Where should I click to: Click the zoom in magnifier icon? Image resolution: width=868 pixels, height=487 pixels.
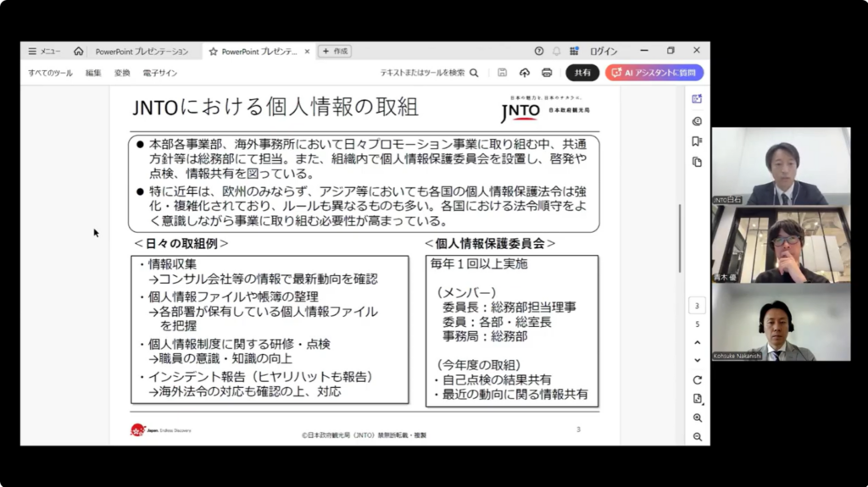coord(697,418)
